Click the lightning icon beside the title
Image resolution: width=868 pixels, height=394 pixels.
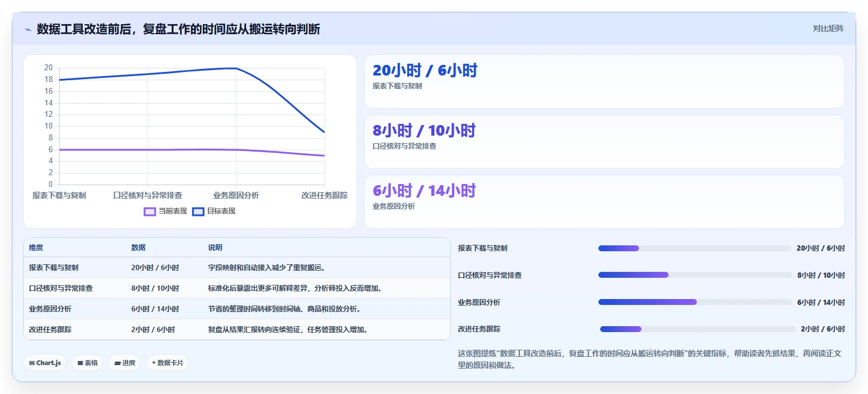[x=28, y=29]
